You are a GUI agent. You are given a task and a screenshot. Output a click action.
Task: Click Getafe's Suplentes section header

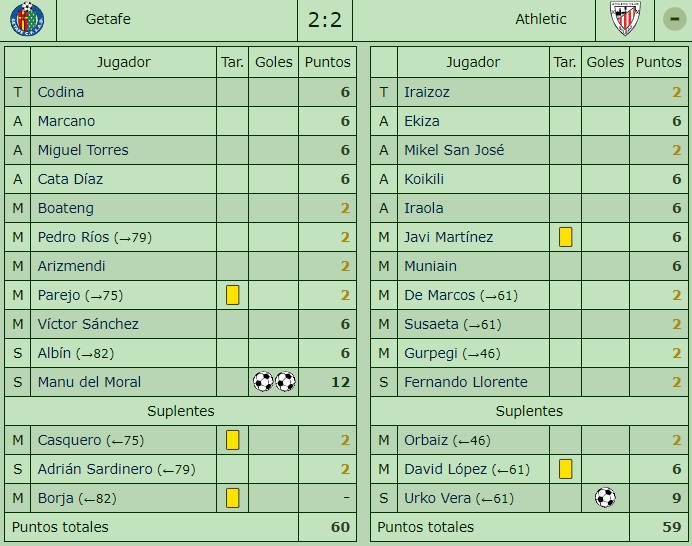[181, 411]
